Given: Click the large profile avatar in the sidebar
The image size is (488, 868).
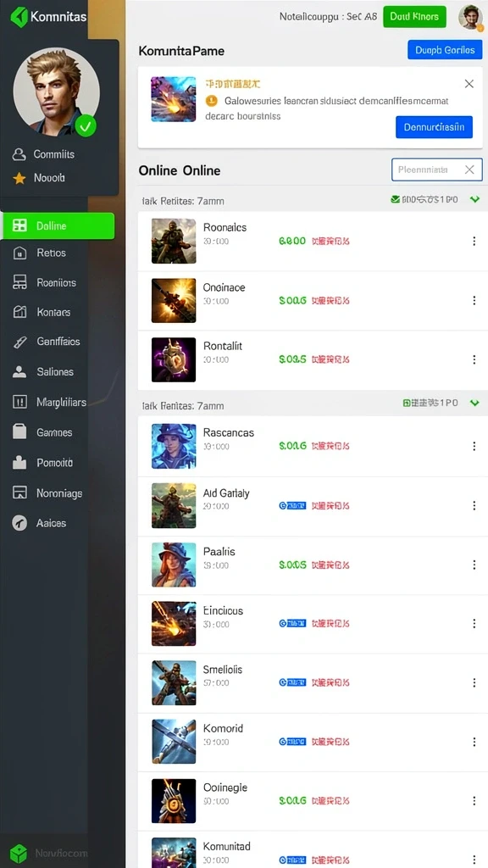Looking at the screenshot, I should point(57,92).
